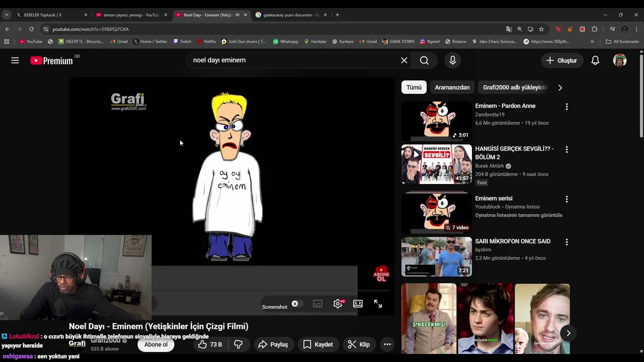Viewport: 644px width, 362px height.
Task: Advance Shorts shelf with right arrow
Action: [568, 333]
